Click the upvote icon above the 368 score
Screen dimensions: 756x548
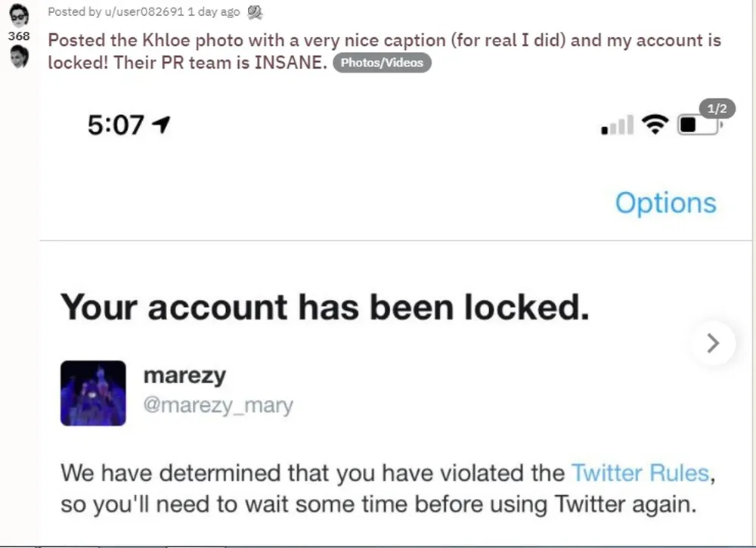tap(19, 14)
